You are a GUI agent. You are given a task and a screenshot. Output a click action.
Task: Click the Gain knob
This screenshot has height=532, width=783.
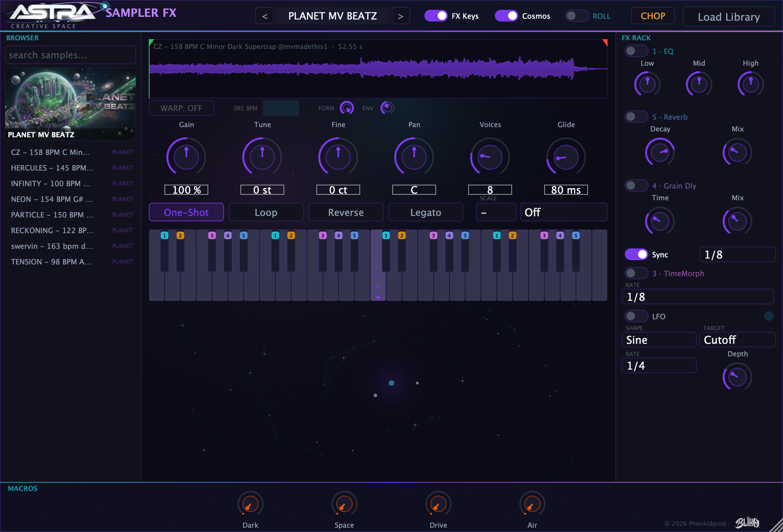tap(186, 156)
